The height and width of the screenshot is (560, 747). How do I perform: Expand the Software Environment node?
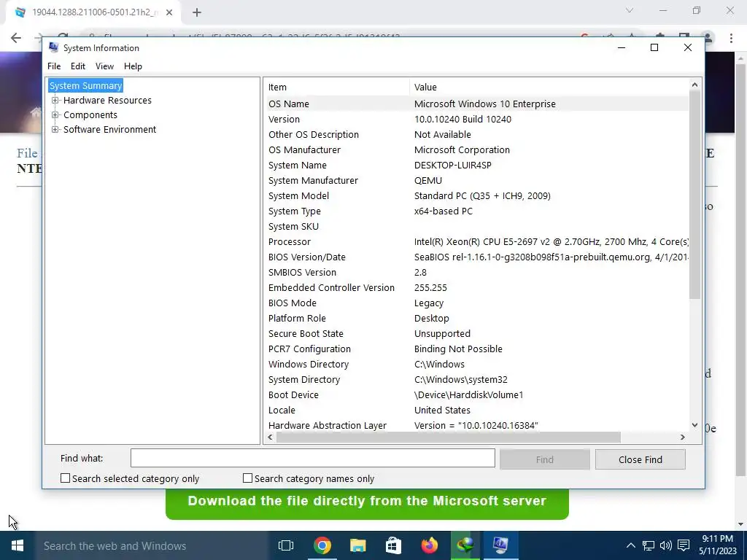coord(55,130)
